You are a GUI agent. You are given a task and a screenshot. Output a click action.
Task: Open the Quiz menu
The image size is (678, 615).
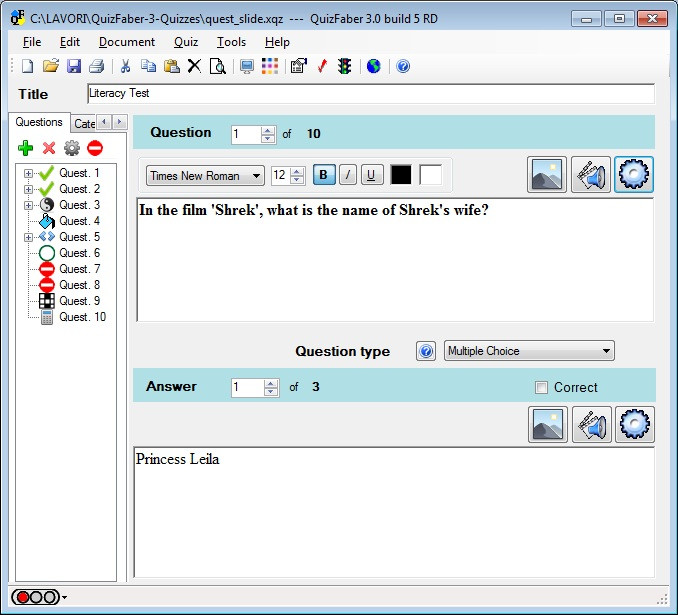pos(186,42)
